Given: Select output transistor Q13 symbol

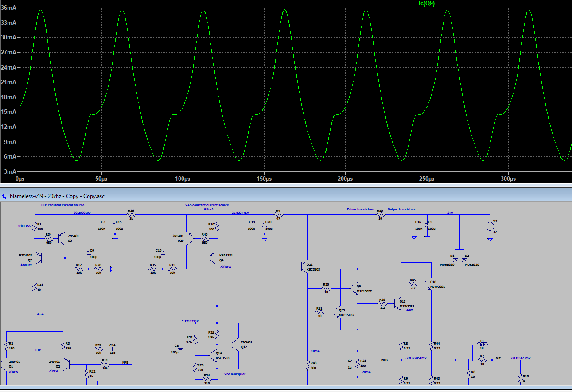Looking at the screenshot, I should click(398, 304).
